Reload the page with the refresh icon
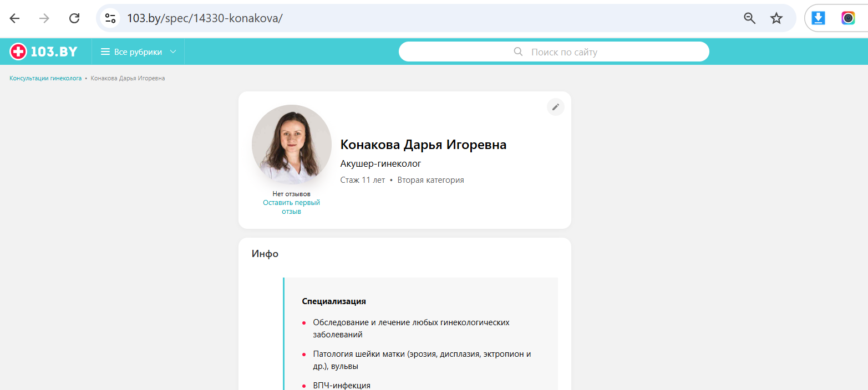868x390 pixels. [74, 18]
